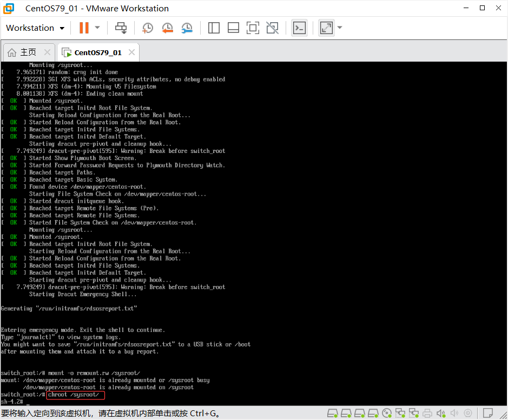The height and width of the screenshot is (420, 508).
Task: Click the third hard disk status icon
Action: pyautogui.click(x=360, y=413)
